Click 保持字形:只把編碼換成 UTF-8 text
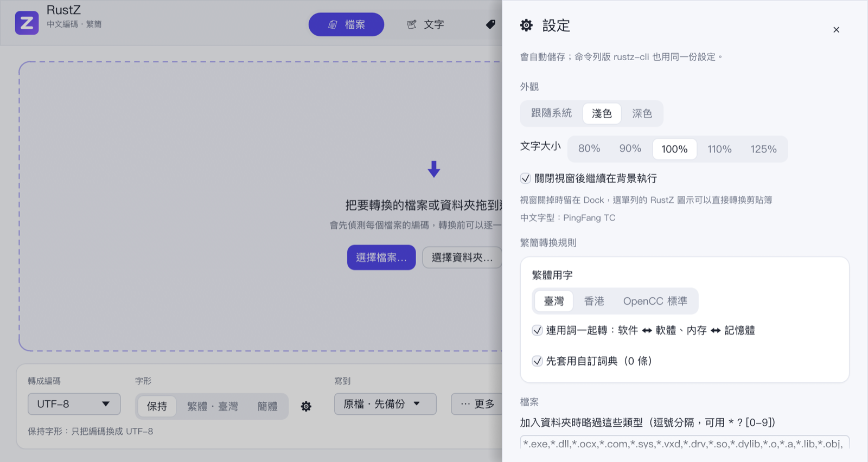868x462 pixels. [x=91, y=432]
